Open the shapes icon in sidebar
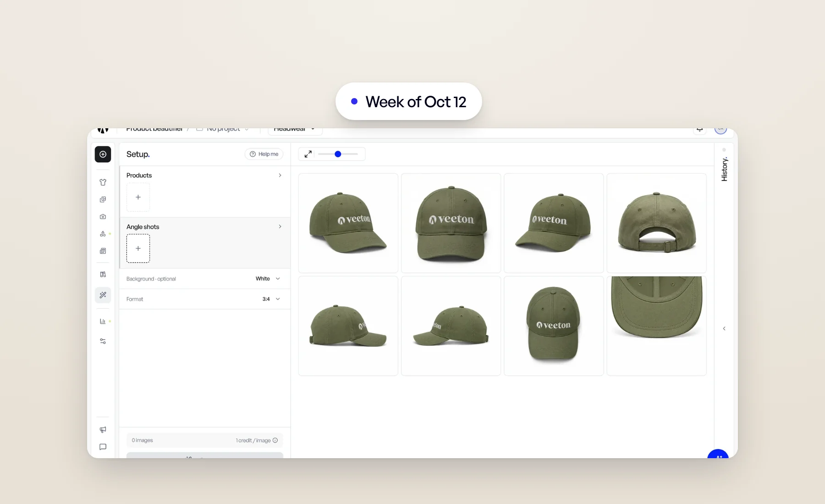 (103, 234)
